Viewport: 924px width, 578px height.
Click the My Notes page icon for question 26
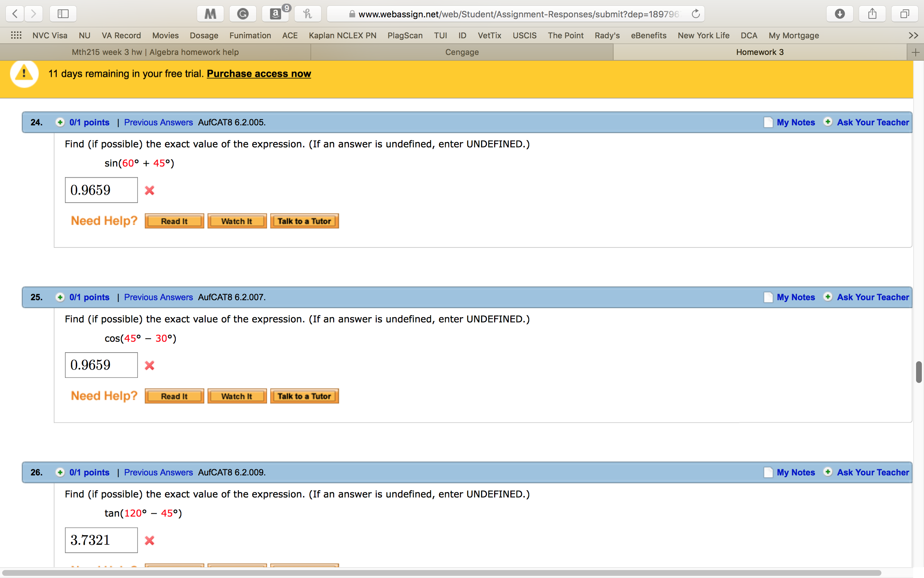[768, 473]
